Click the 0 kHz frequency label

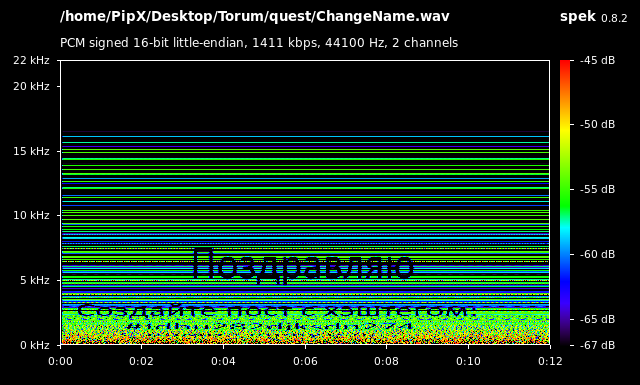[x=35, y=345]
